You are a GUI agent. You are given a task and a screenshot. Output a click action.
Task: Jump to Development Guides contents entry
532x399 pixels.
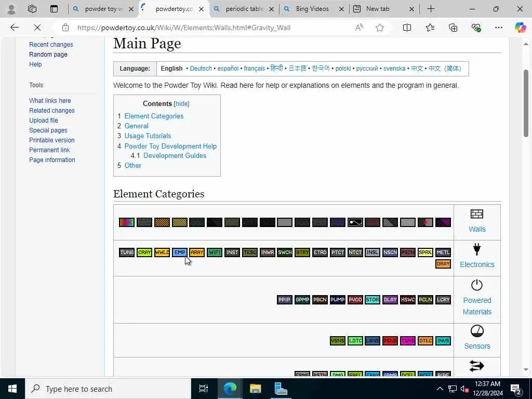(x=175, y=155)
